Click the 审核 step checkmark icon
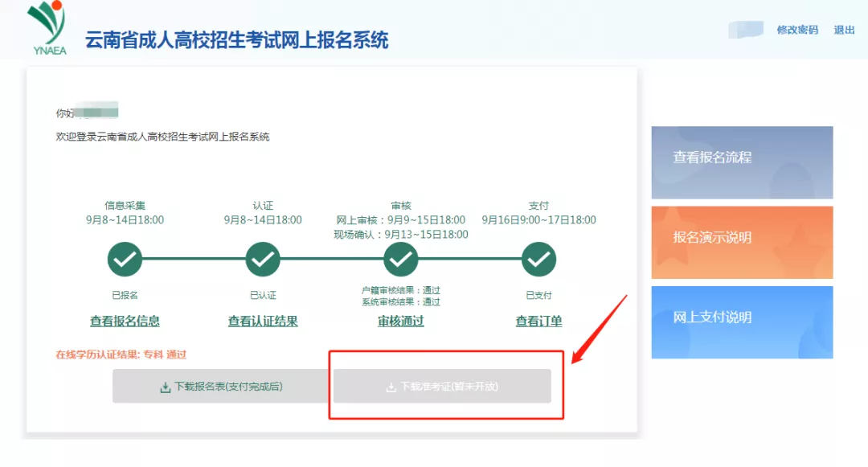 point(401,259)
